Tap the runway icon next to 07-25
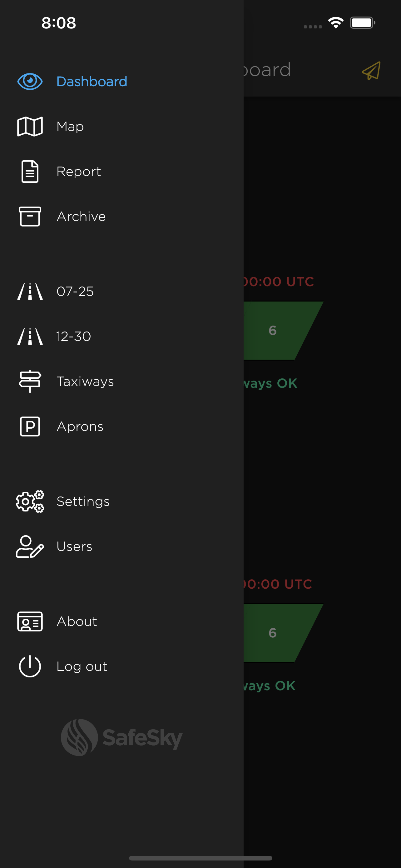 (30, 292)
